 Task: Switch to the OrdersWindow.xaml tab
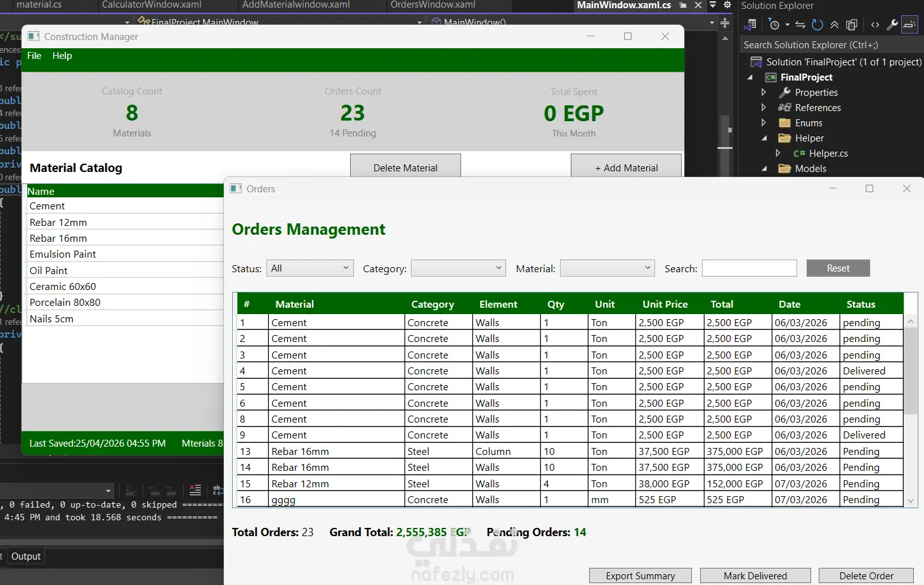tap(433, 5)
